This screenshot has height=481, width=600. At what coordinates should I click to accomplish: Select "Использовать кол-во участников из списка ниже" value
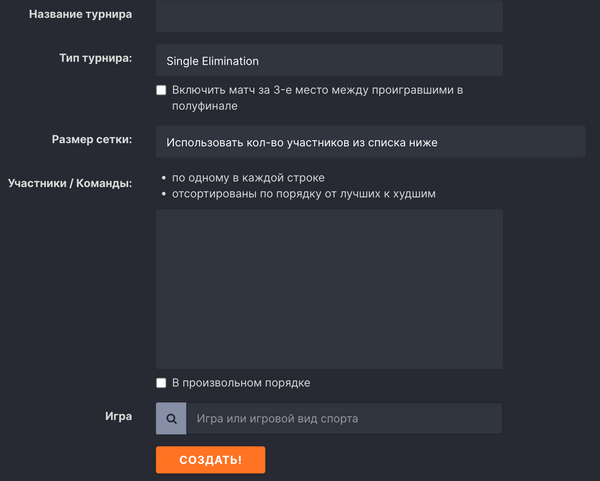tap(302, 142)
